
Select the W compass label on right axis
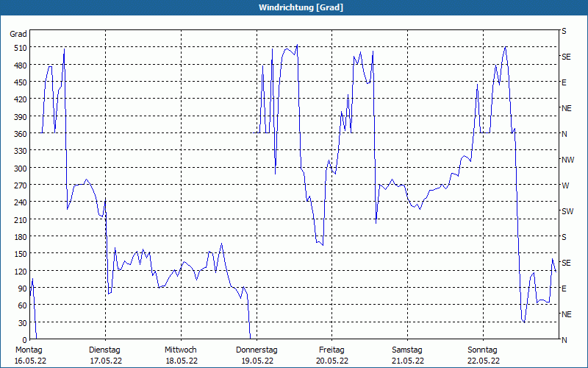point(564,185)
